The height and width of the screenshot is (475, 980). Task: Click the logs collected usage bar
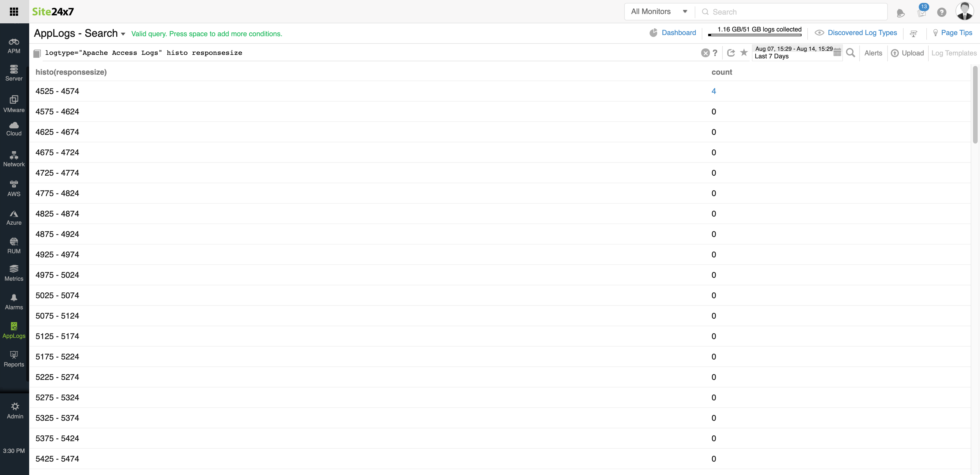[x=755, y=35]
